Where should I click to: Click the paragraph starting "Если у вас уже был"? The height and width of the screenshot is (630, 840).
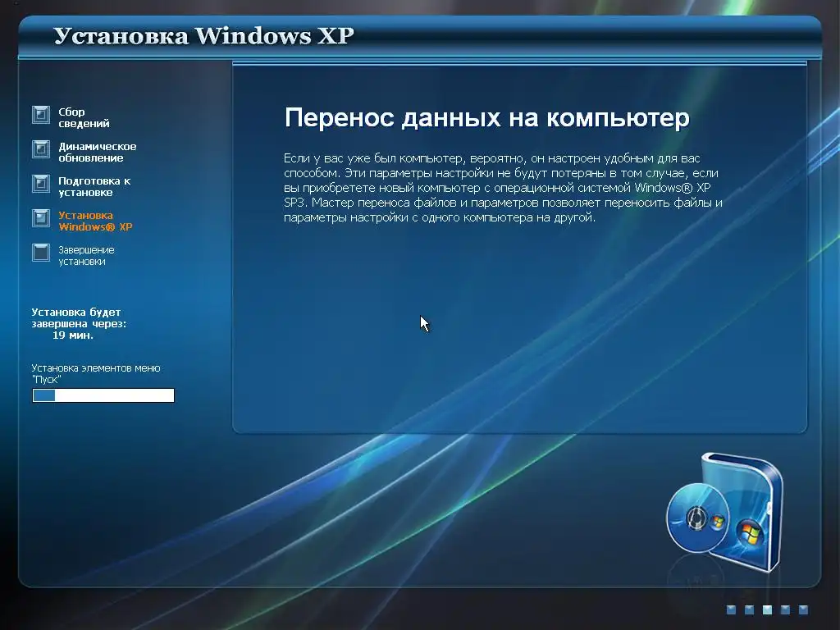503,188
